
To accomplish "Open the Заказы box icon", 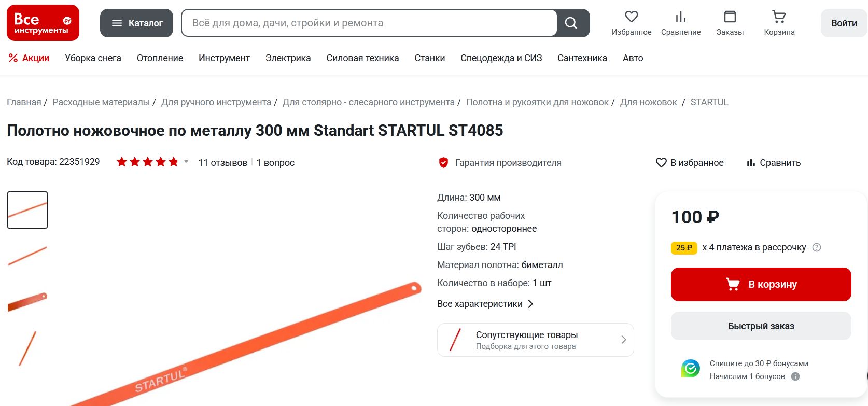I will coord(730,17).
